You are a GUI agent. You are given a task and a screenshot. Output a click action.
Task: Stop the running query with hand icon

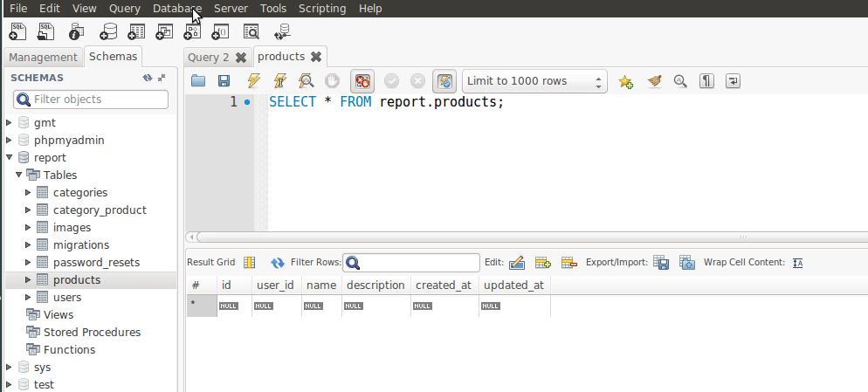click(x=332, y=81)
